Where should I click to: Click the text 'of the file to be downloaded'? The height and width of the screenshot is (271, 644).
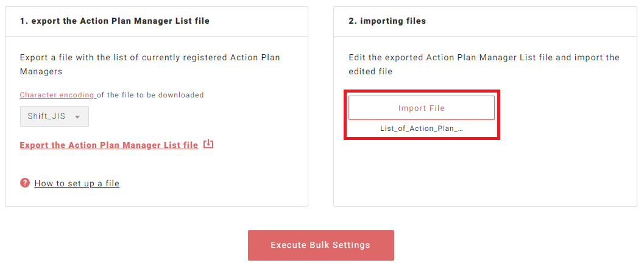click(x=150, y=95)
